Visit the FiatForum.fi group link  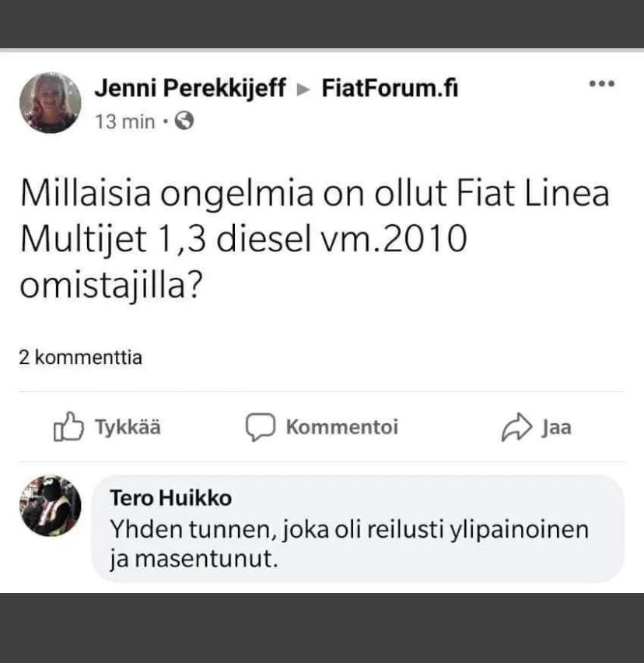click(x=390, y=89)
